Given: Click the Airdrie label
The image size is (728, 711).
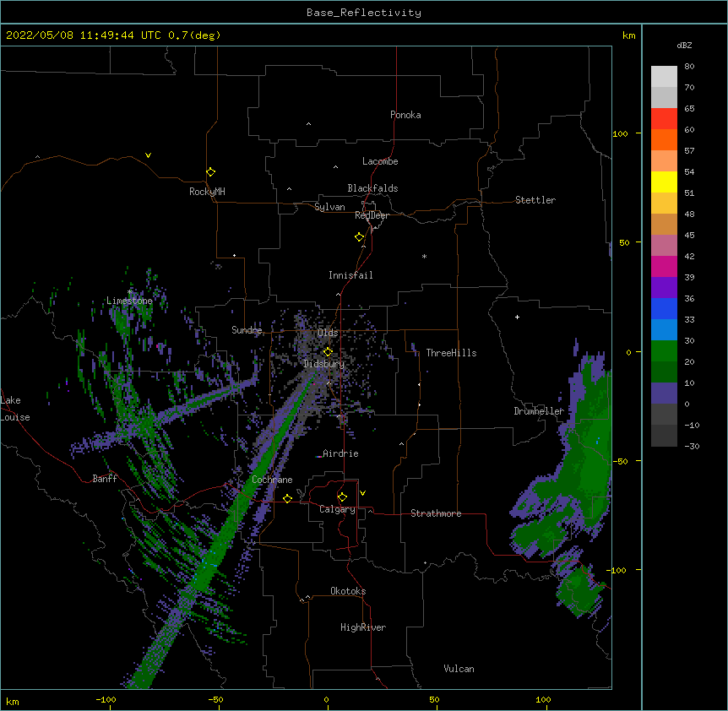Looking at the screenshot, I should (341, 453).
